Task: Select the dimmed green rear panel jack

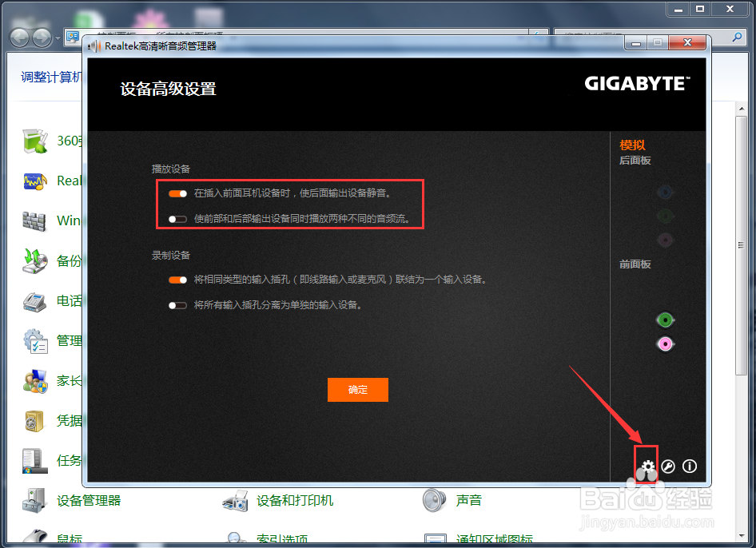Action: [666, 216]
